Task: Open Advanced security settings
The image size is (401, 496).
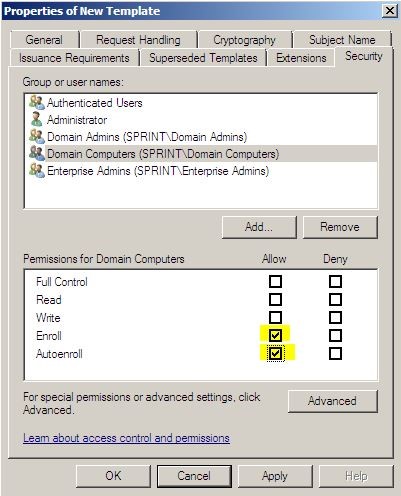Action: (x=333, y=401)
